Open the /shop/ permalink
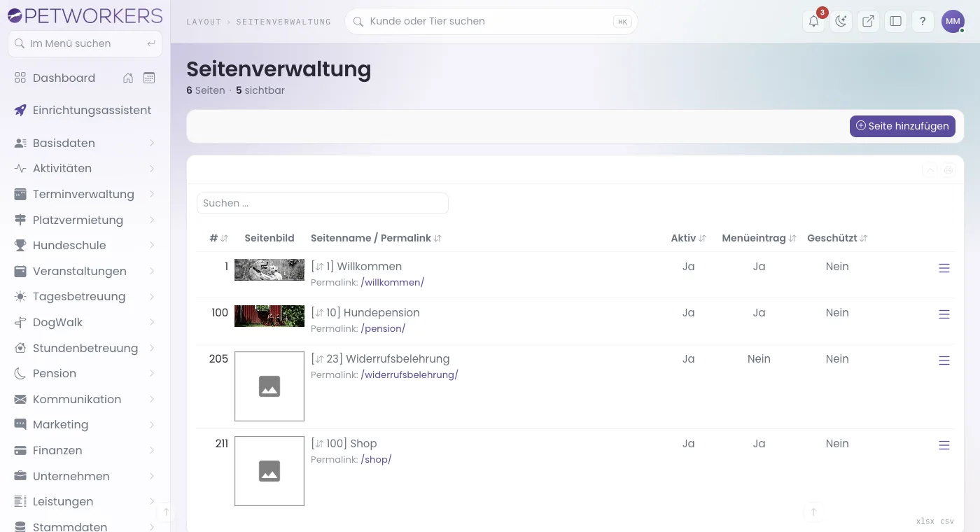The height and width of the screenshot is (532, 980). click(x=376, y=460)
